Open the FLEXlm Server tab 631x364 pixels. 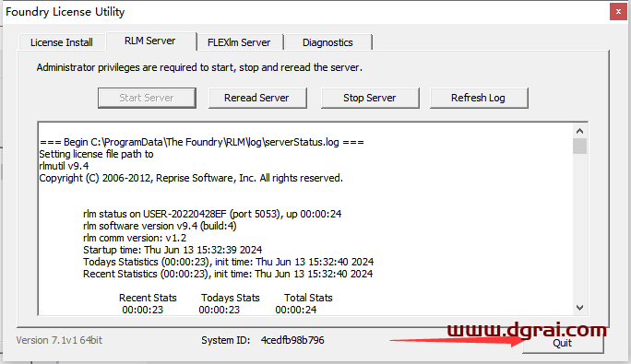[240, 42]
